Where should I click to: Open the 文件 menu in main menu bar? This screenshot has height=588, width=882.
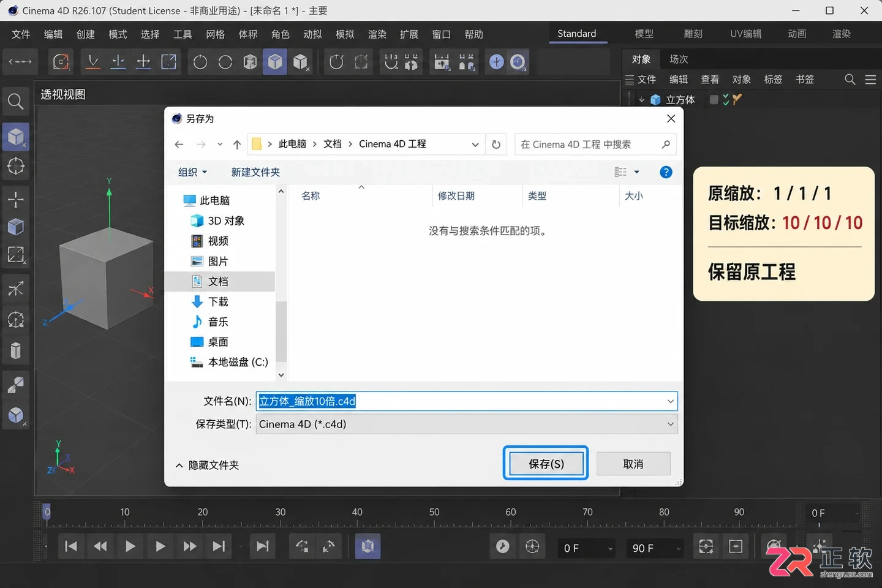21,34
